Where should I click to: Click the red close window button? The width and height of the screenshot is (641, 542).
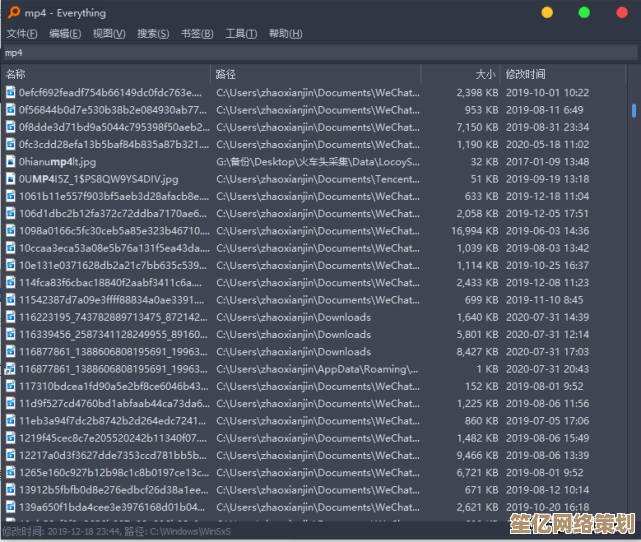[x=622, y=13]
